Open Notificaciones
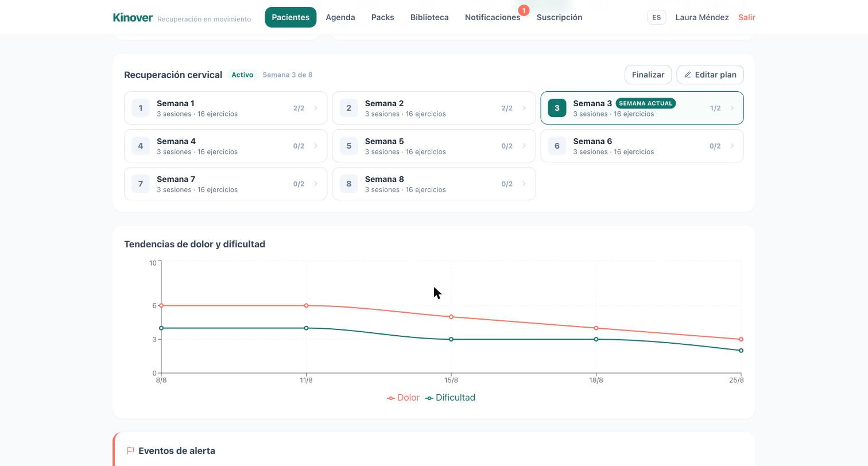Image resolution: width=868 pixels, height=466 pixels. tap(493, 17)
